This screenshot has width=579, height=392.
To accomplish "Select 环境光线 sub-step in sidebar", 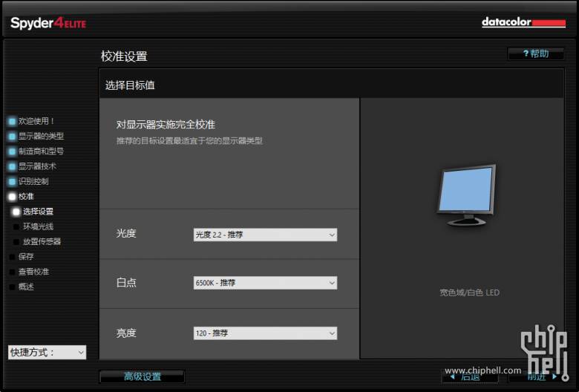I will tap(38, 226).
